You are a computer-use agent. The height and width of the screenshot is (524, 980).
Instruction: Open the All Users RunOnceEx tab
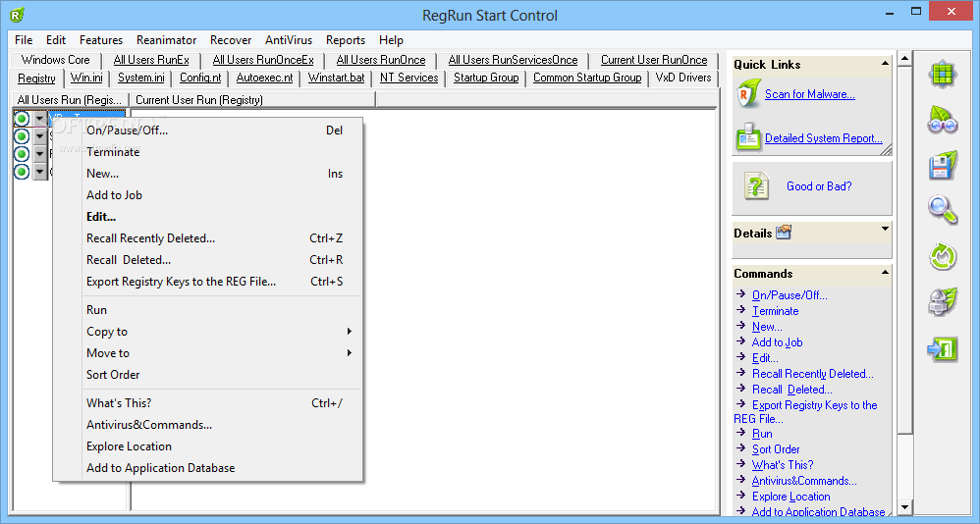tap(263, 60)
